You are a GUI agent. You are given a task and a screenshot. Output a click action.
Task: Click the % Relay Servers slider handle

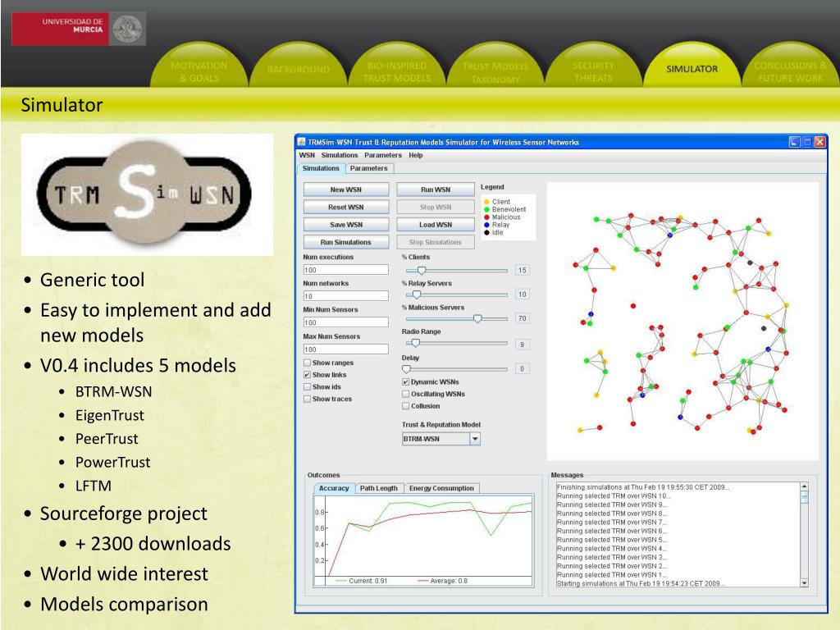tap(416, 294)
